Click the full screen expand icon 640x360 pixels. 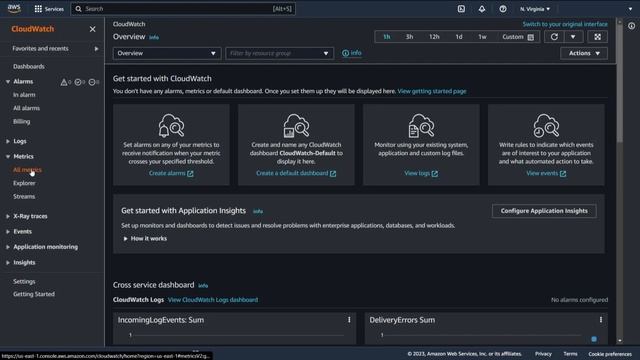pyautogui.click(x=598, y=37)
